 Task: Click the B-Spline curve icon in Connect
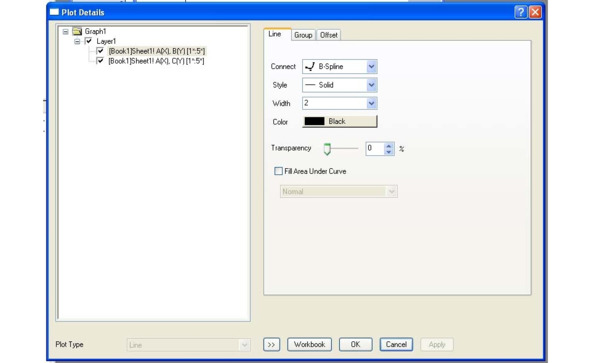point(310,67)
